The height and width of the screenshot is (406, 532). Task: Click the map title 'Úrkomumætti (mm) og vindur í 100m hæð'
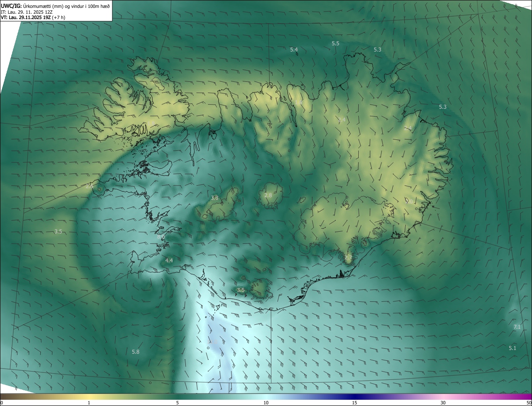pyautogui.click(x=66, y=6)
